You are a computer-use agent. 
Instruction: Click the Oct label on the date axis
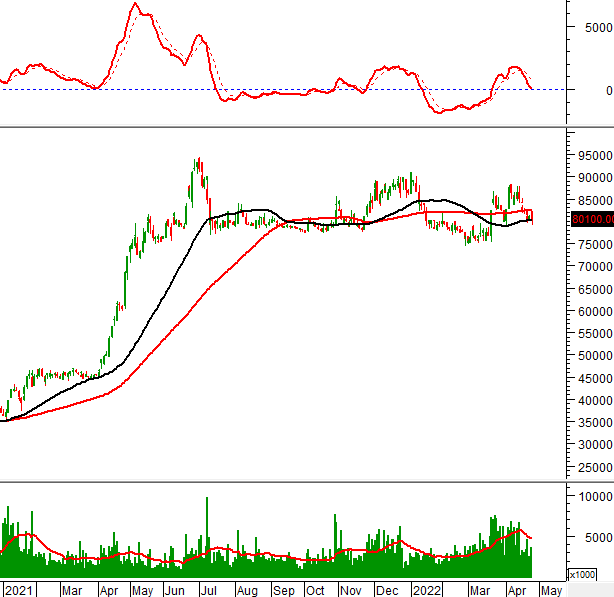[x=316, y=590]
